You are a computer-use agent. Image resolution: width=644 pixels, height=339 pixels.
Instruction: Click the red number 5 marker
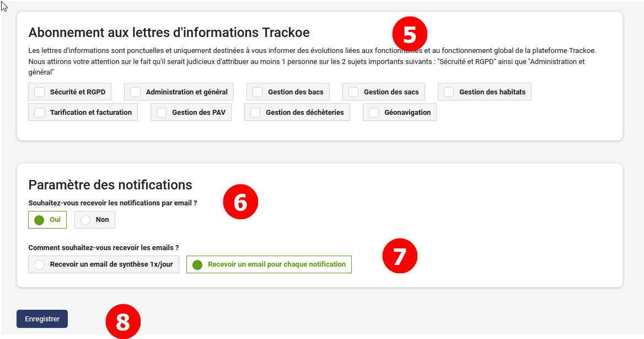pos(409,34)
